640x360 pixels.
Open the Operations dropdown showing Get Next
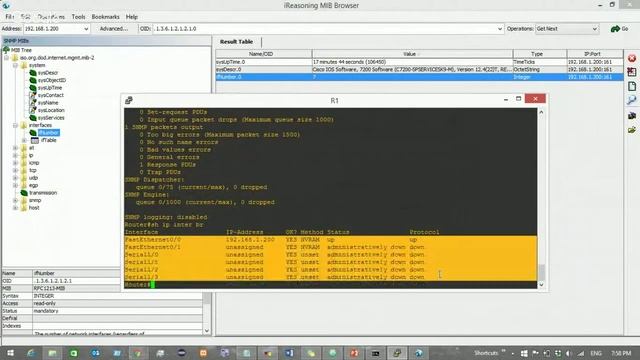tap(567, 29)
